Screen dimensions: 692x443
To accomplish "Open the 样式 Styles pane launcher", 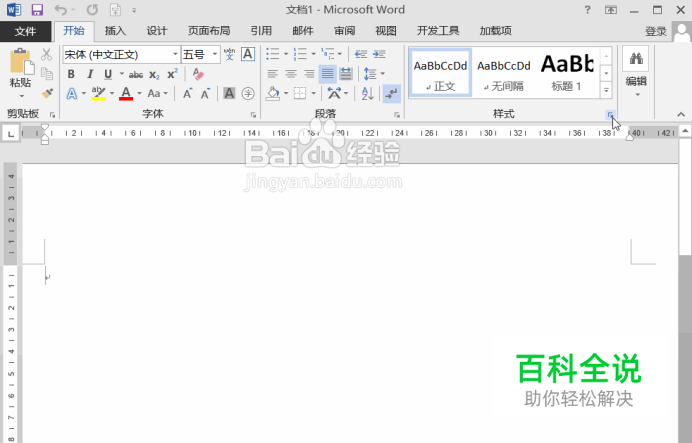I will [x=610, y=115].
